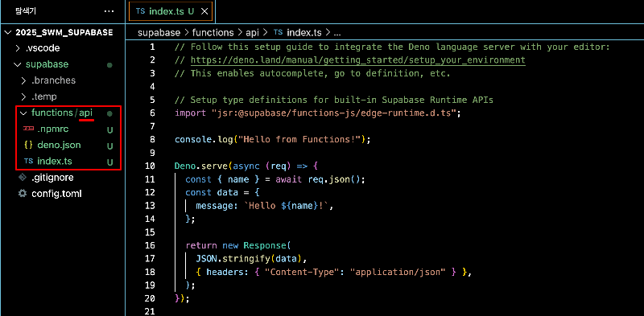Click the 탐색기 explorer panel title
The image size is (644, 316).
26,11
